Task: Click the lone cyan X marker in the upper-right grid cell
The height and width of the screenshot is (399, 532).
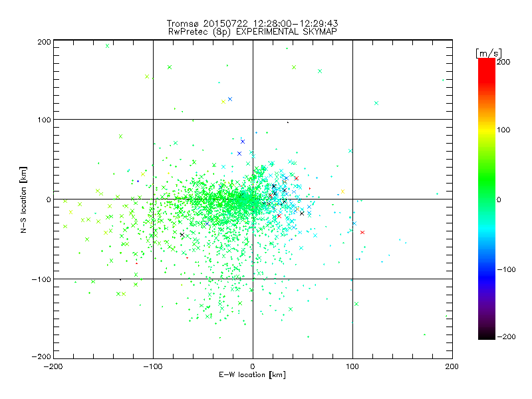Action: [376, 103]
